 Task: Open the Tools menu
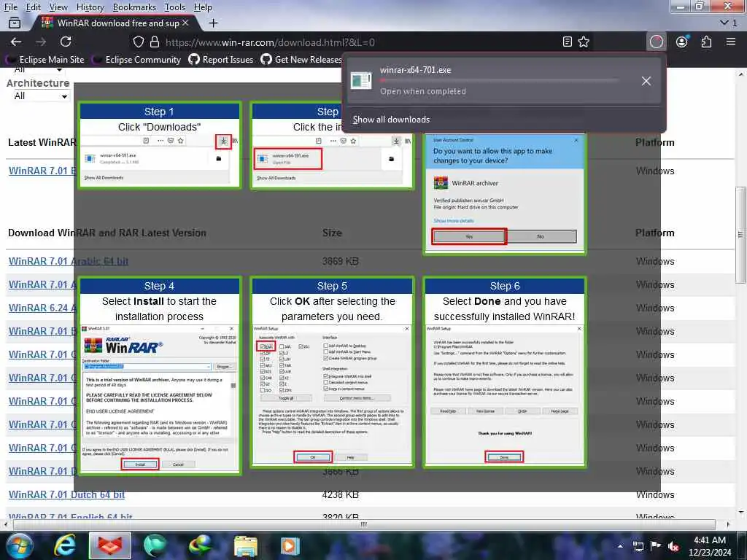pos(175,7)
